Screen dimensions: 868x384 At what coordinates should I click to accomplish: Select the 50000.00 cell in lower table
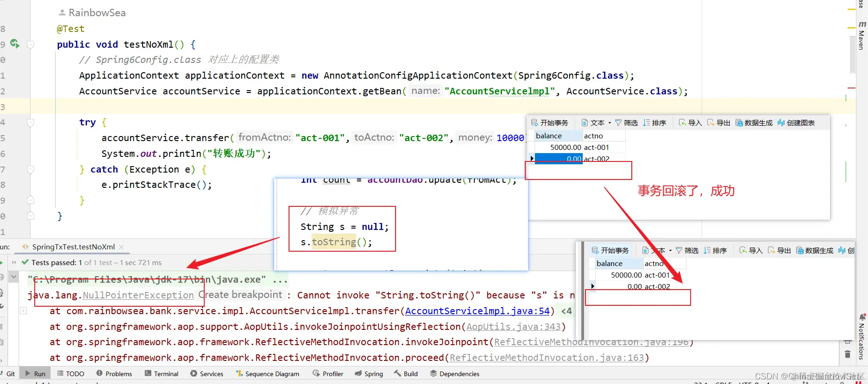619,275
